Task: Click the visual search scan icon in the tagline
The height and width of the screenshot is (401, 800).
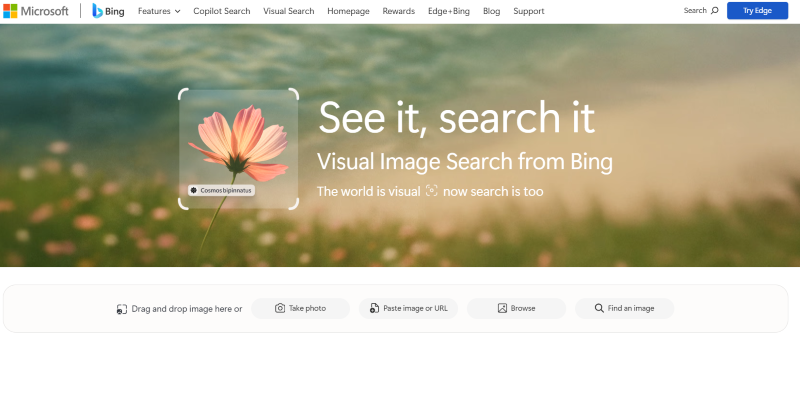Action: (x=432, y=190)
